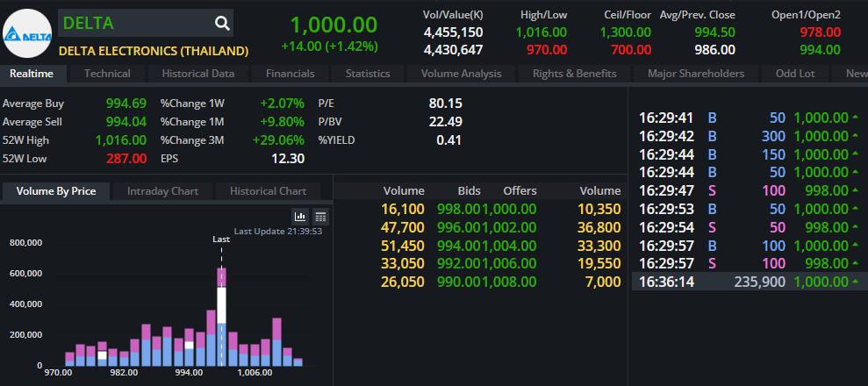This screenshot has height=386, width=868.
Task: Click the value figure 4,430,647
Action: pos(454,50)
